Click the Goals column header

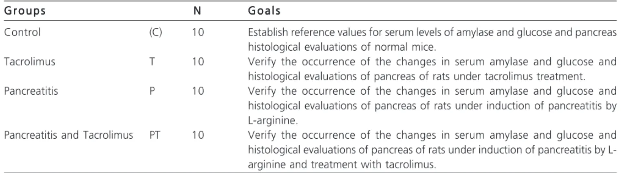coord(265,11)
